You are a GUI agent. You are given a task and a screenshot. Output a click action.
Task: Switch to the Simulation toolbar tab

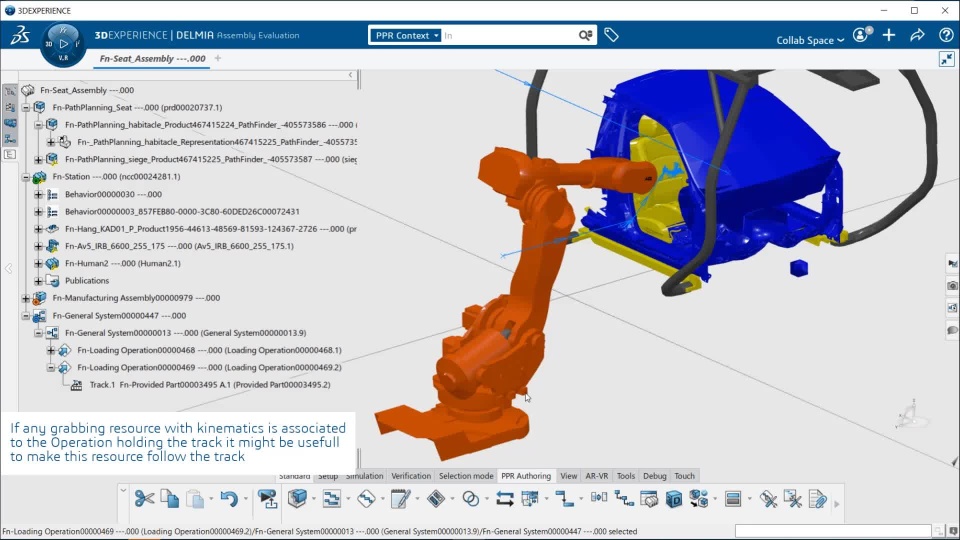(364, 476)
